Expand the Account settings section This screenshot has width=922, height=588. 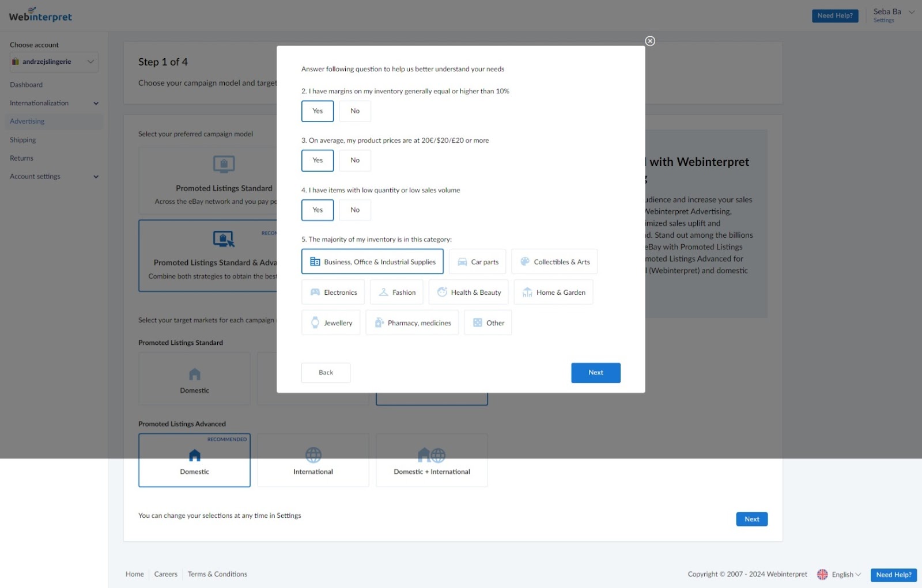coord(53,176)
